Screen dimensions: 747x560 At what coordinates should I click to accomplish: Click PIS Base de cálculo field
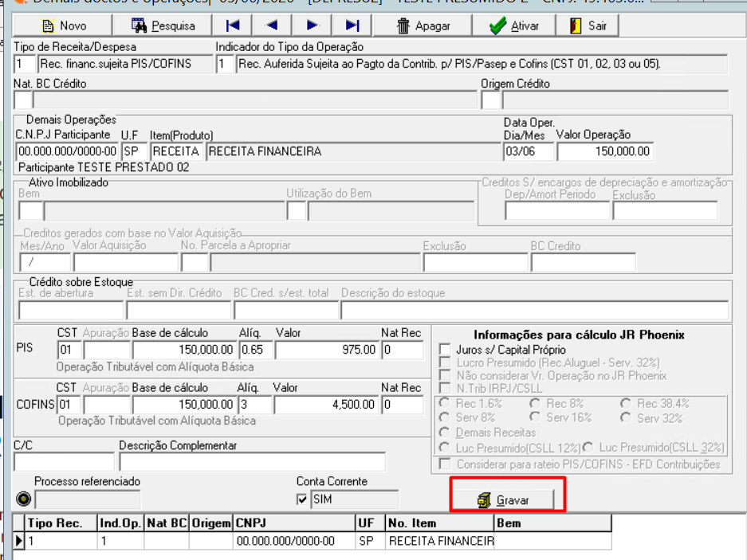pos(184,350)
